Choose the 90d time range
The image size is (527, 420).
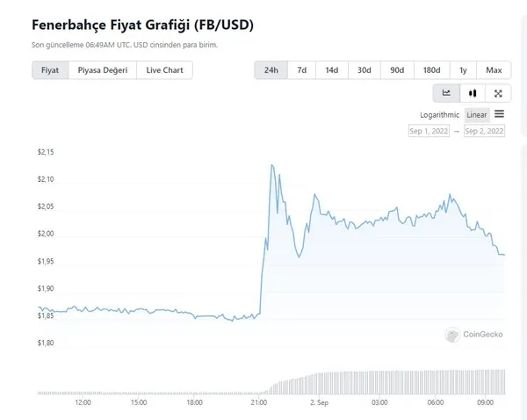click(x=397, y=70)
